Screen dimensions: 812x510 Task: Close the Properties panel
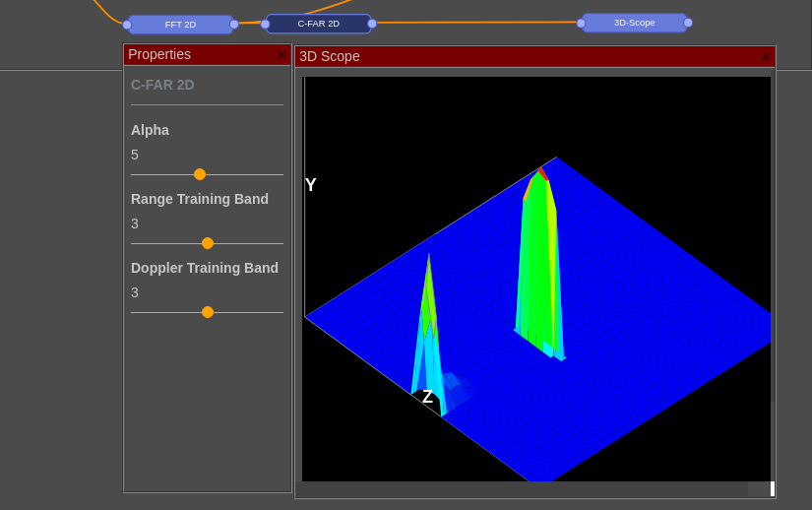[281, 55]
